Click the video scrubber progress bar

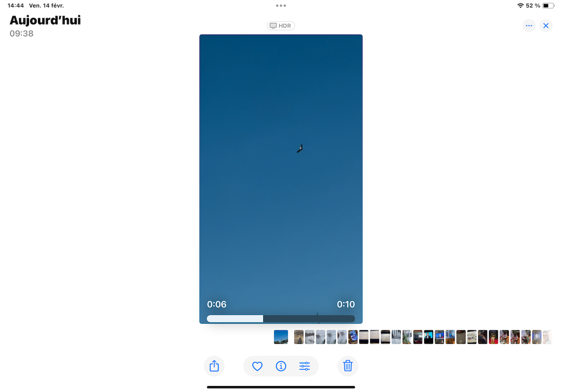click(281, 319)
